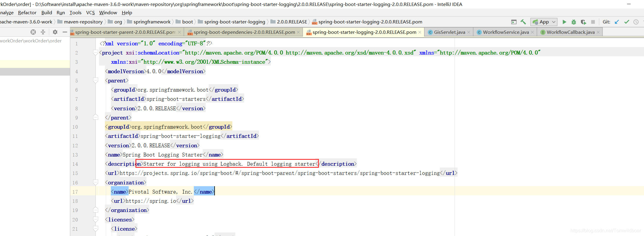Open the run anything terminal-window icon

(x=514, y=22)
